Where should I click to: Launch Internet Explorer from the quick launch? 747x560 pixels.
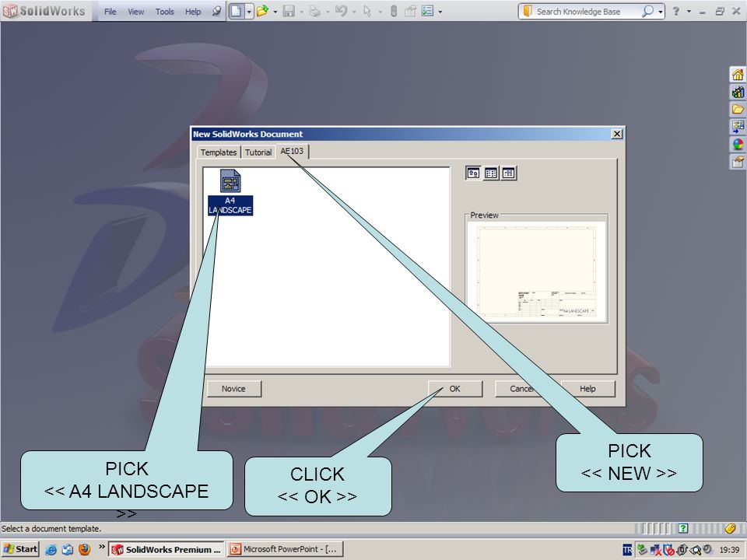pos(51,550)
